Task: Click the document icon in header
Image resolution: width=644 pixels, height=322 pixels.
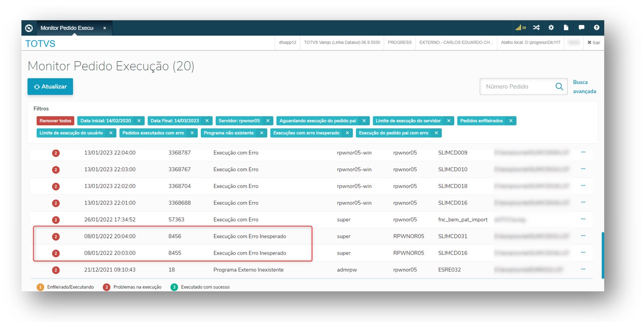Action: click(x=566, y=28)
